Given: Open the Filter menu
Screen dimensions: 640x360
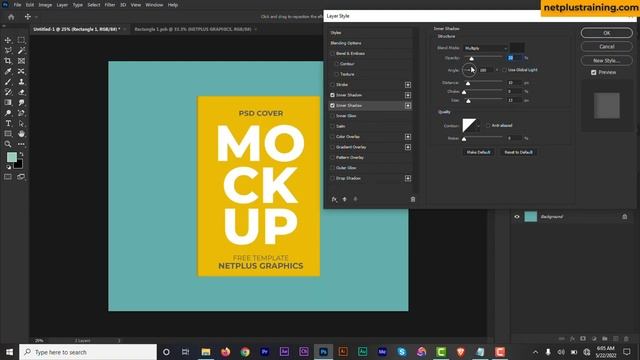Looking at the screenshot, I should 110,5.
